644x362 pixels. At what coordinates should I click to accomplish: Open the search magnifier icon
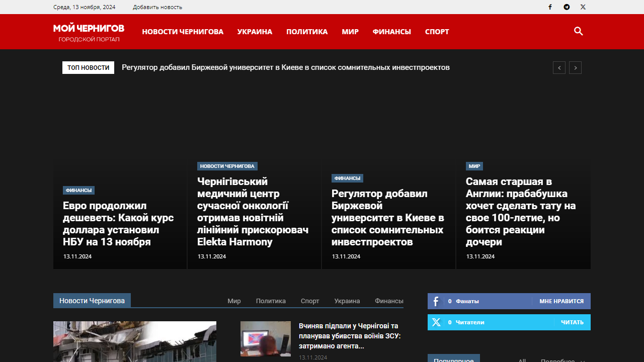click(x=578, y=31)
